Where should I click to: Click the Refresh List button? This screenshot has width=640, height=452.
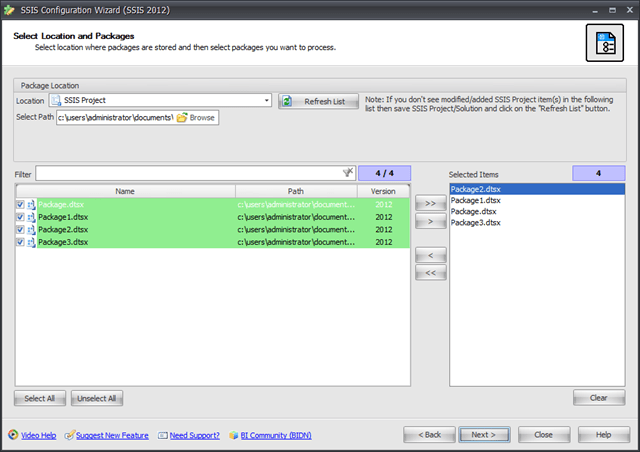[318, 101]
